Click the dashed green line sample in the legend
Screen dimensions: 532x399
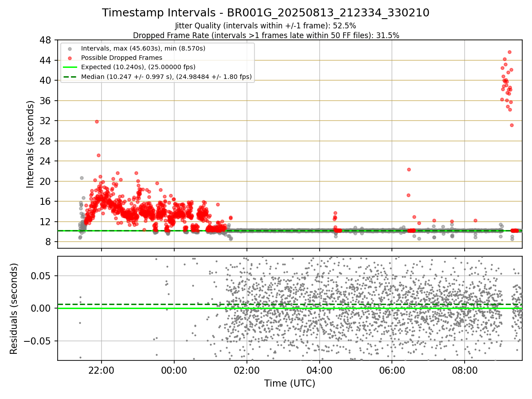70,77
